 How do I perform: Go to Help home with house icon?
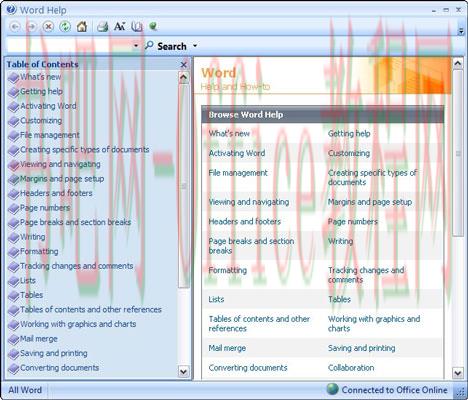pyautogui.click(x=82, y=27)
